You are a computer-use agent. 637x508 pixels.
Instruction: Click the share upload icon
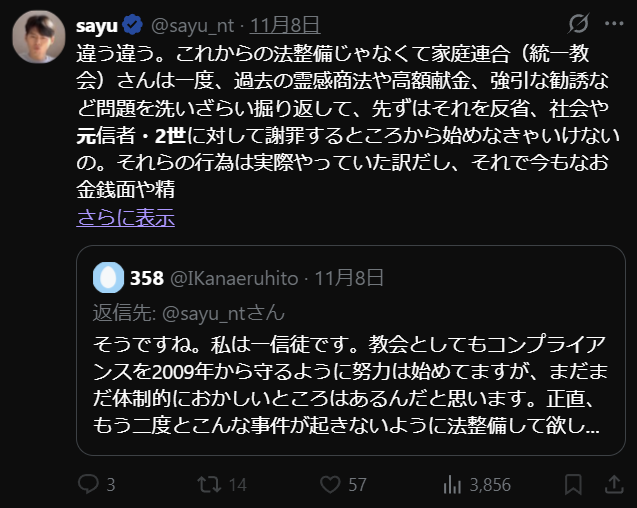(610, 484)
